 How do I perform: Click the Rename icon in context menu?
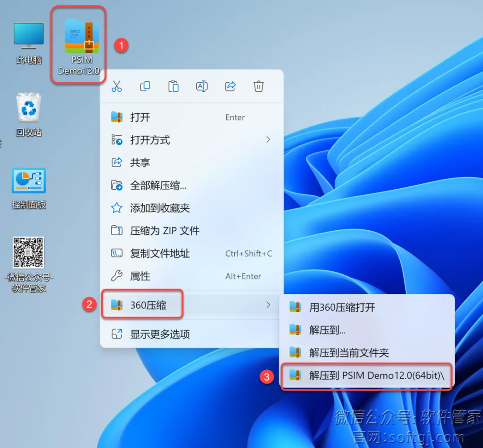pyautogui.click(x=202, y=87)
